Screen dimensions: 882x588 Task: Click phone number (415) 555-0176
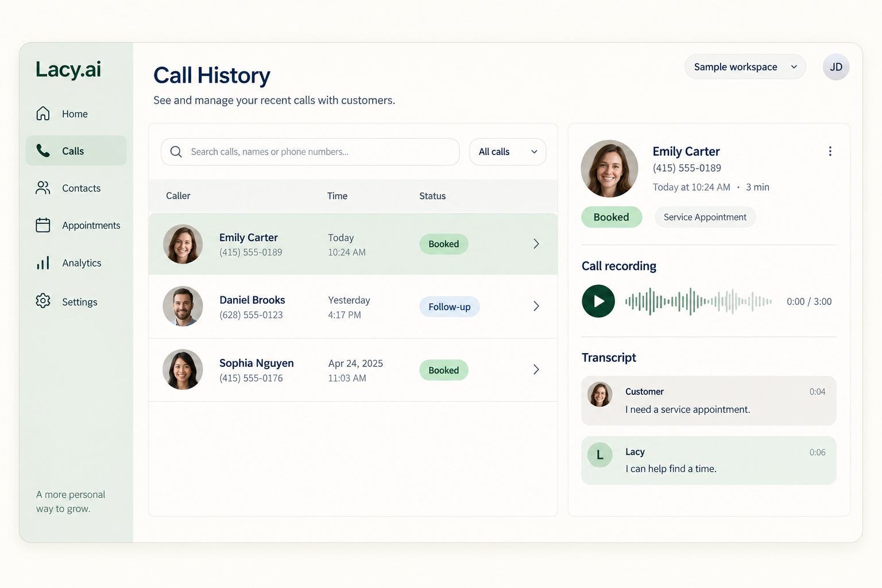251,378
